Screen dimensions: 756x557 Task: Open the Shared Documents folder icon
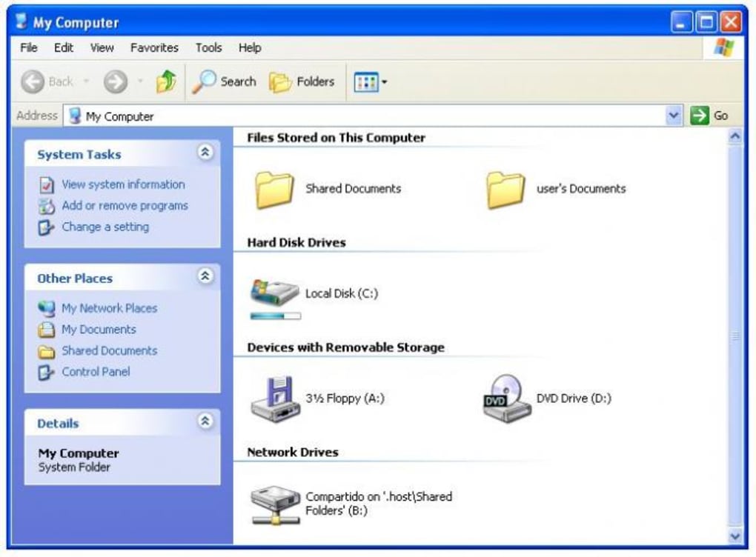pyautogui.click(x=274, y=188)
